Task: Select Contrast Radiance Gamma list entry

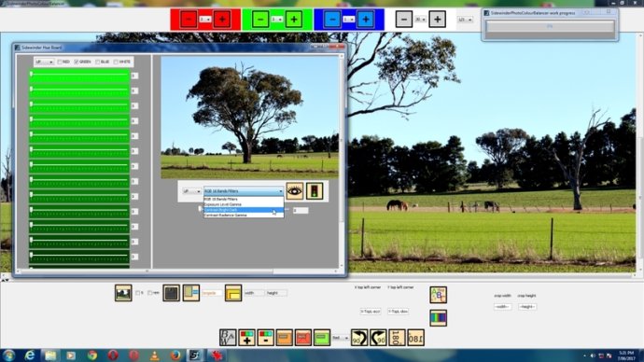Action: pos(244,216)
